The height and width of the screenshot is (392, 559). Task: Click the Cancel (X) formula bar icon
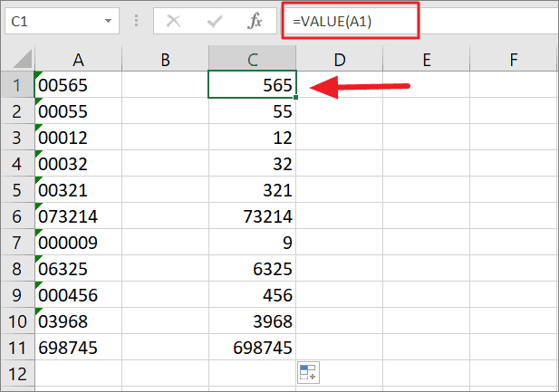[x=174, y=21]
